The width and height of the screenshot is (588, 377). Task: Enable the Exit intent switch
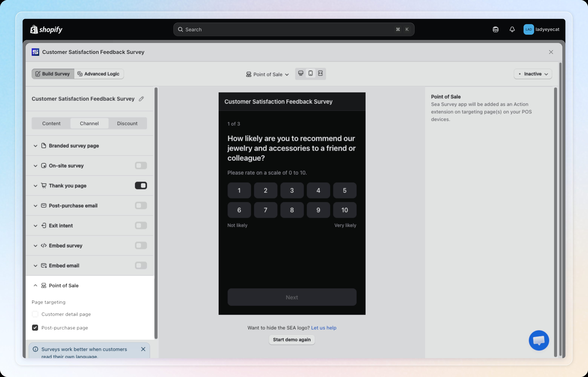(141, 225)
